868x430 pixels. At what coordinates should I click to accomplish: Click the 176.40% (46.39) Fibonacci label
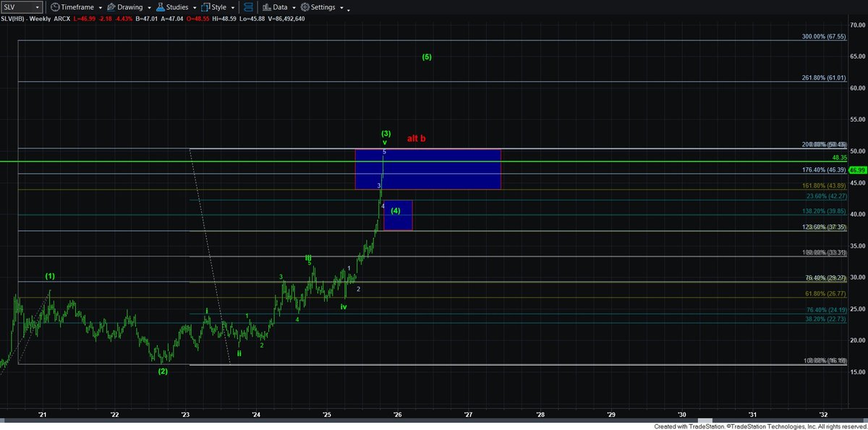[x=823, y=170]
